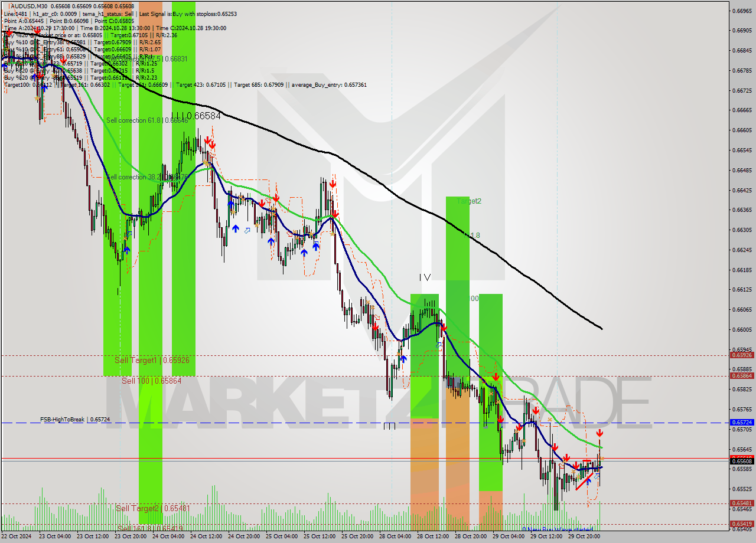
Task: Click the blue 0.65724 price axis tag
Action: pyautogui.click(x=742, y=423)
